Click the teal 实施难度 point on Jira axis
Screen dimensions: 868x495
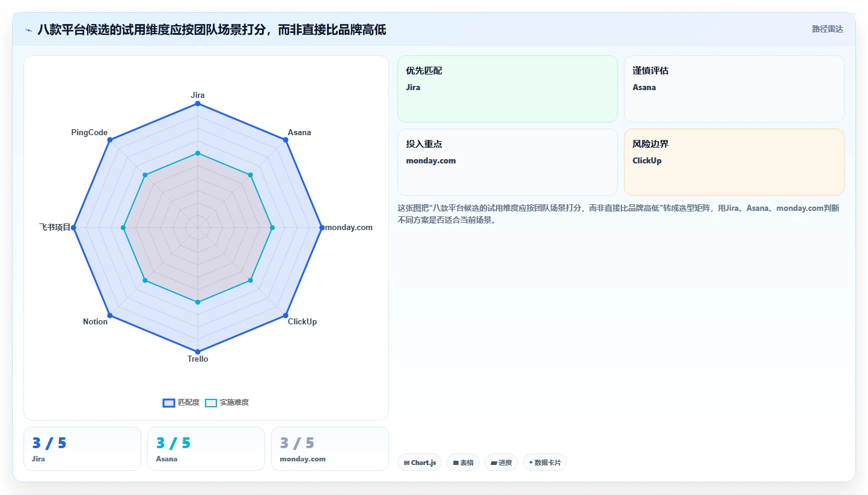(x=198, y=153)
